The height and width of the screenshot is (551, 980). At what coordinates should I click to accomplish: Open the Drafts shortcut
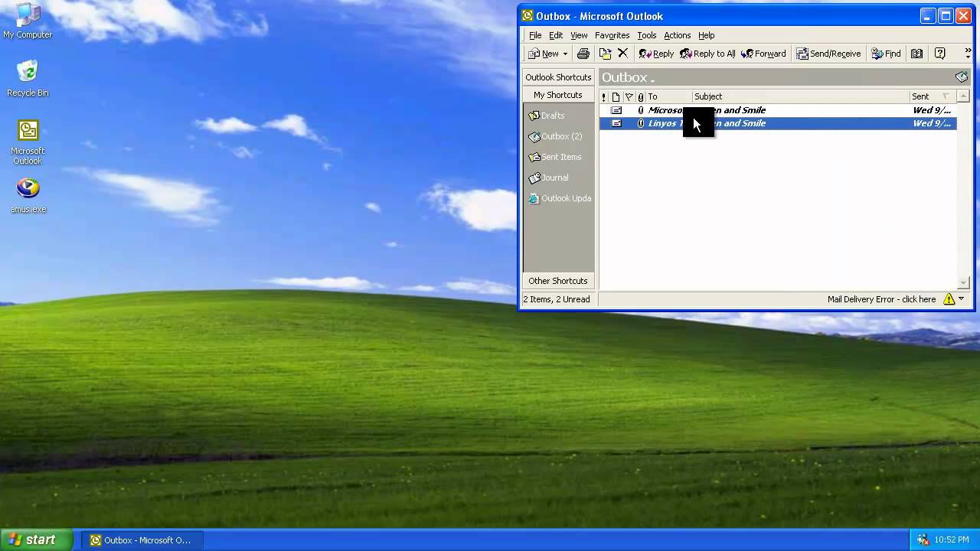tap(547, 116)
